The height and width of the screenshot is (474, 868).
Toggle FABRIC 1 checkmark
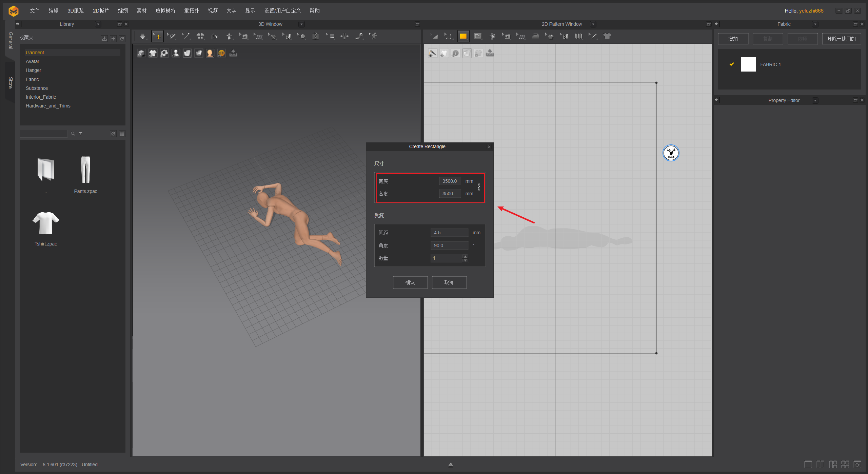pyautogui.click(x=731, y=64)
